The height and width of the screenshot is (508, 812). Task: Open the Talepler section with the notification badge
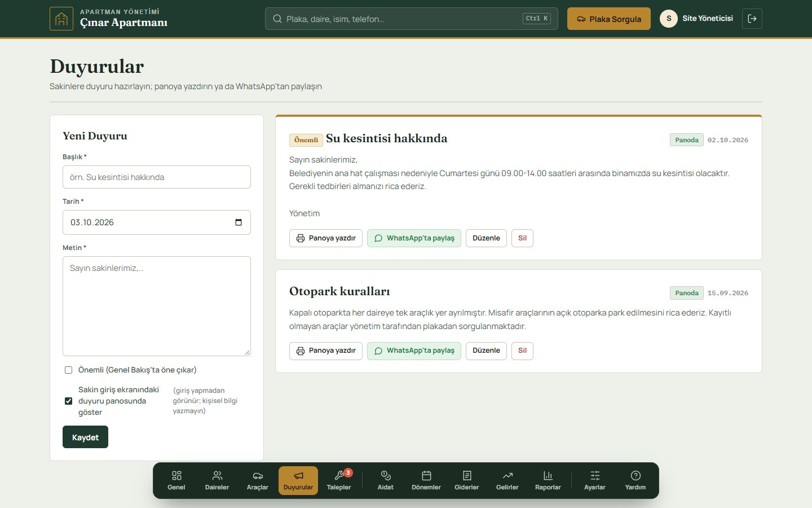339,480
